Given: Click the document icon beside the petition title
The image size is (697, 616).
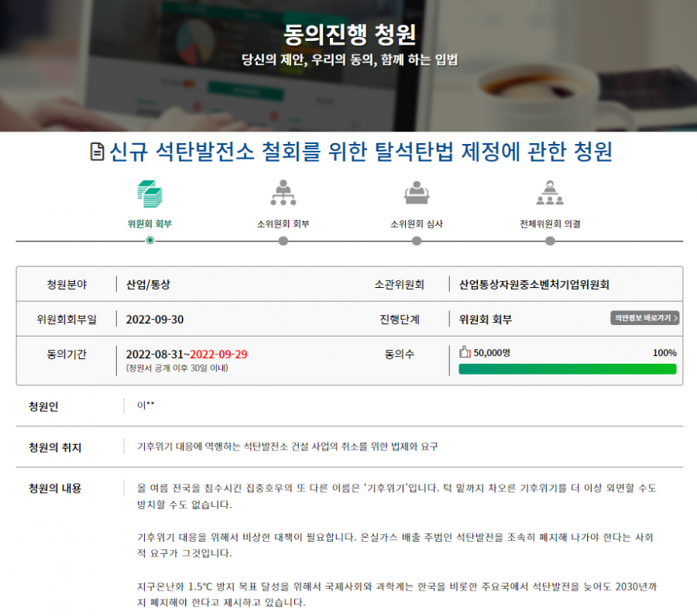Looking at the screenshot, I should click(98, 152).
